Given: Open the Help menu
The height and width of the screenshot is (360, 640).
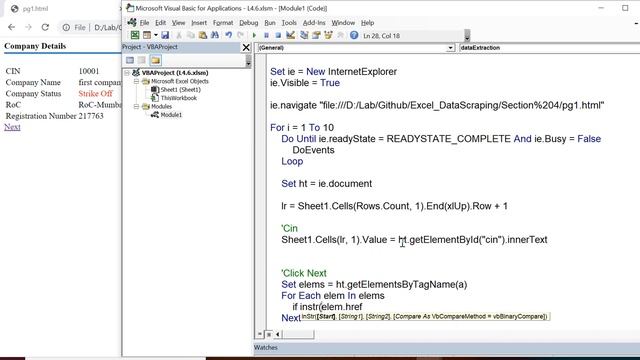Looking at the screenshot, I should [x=367, y=23].
